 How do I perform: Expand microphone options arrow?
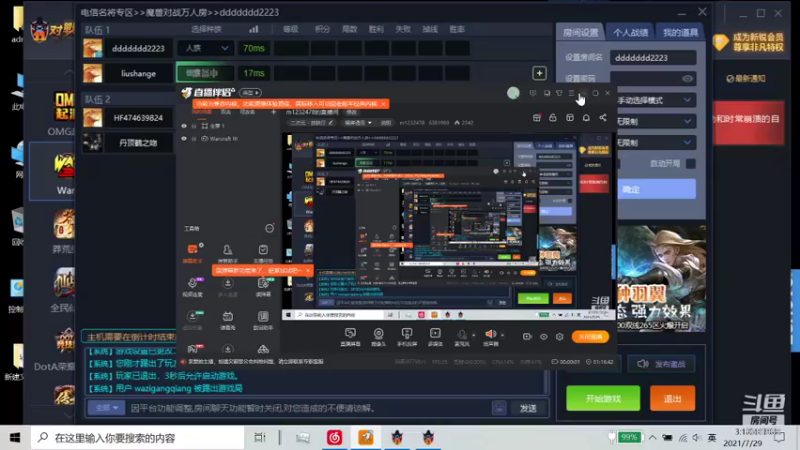(x=473, y=335)
